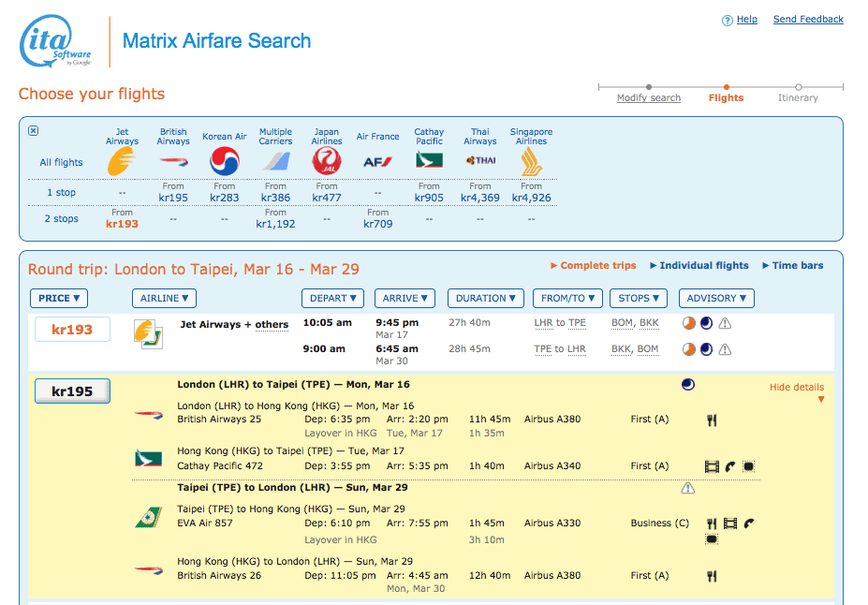
Task: Click the Air France logo in matrix
Action: tap(377, 162)
